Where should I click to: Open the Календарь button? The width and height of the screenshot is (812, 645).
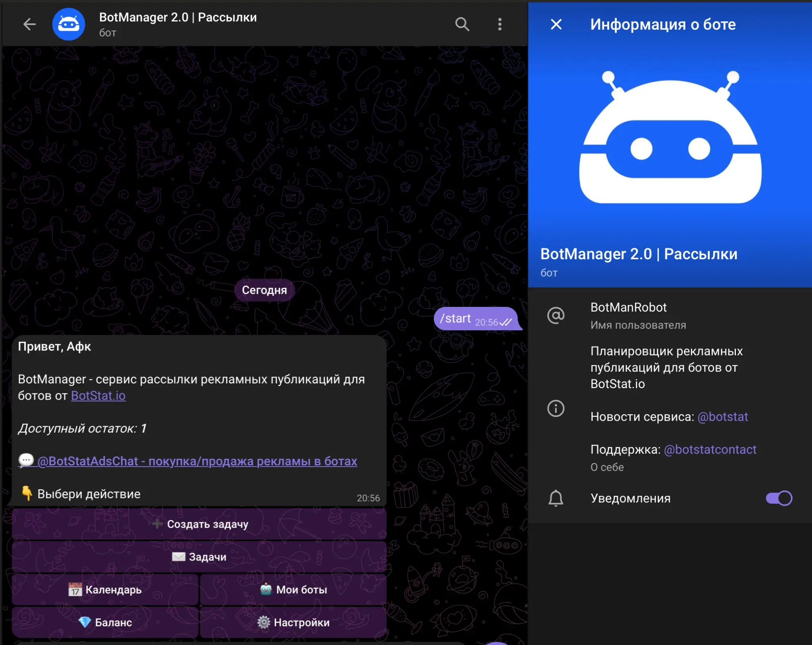(105, 589)
